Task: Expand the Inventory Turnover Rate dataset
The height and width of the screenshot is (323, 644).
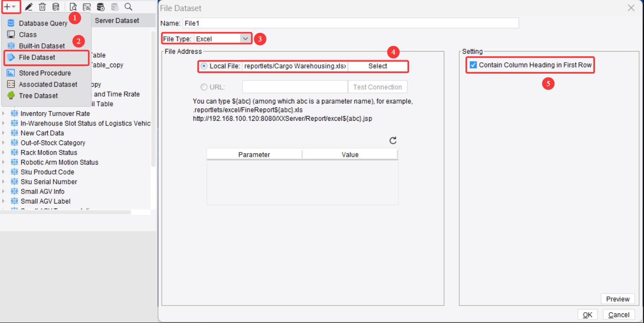Action: point(4,113)
